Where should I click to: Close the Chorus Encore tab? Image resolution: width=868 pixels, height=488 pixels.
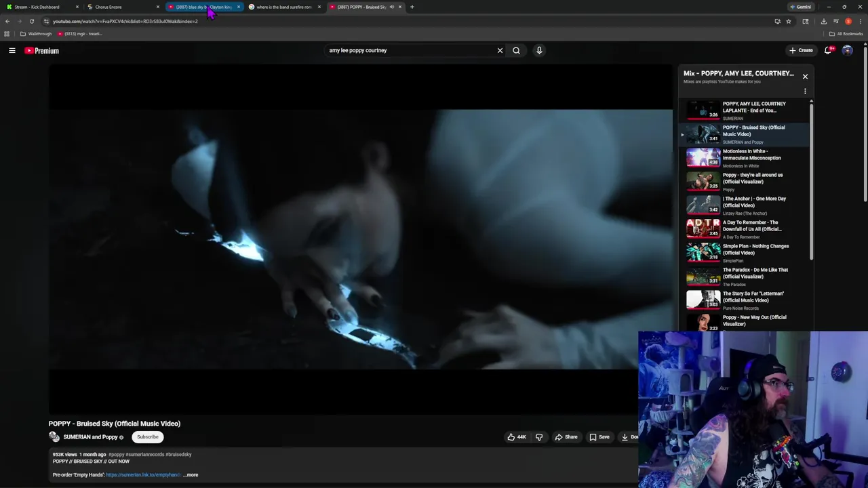[158, 7]
